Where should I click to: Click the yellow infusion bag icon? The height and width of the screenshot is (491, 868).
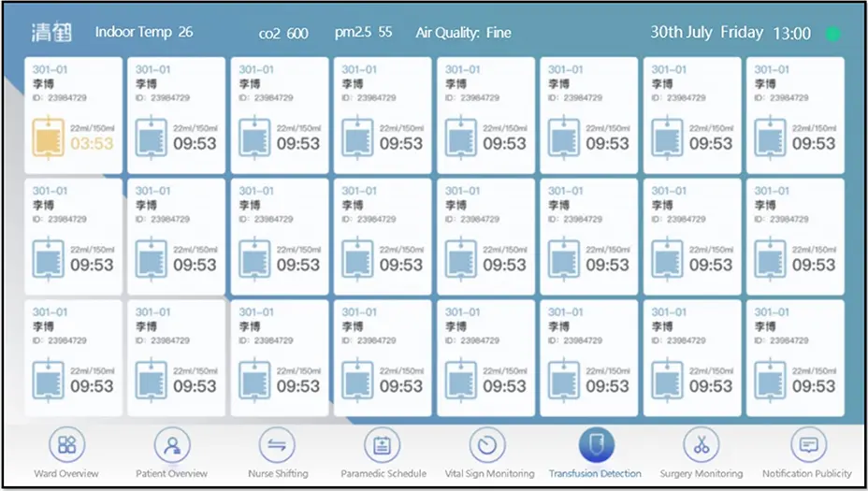[x=50, y=137]
